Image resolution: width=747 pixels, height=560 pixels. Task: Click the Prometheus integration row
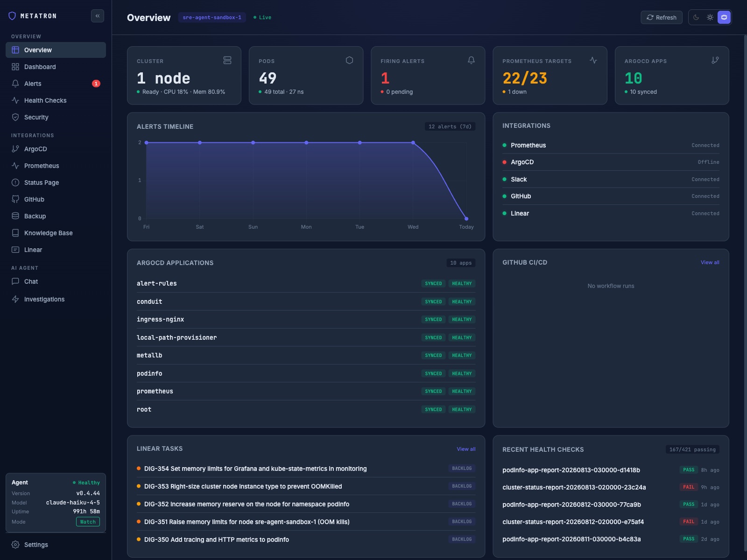[611, 145]
